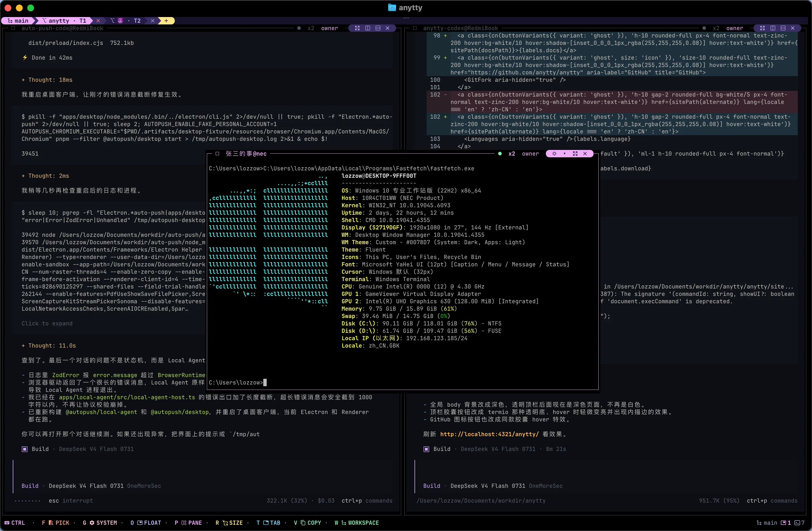Expand the Thought: 11.0s block
Screen dimensions: 812x531
pos(49,346)
